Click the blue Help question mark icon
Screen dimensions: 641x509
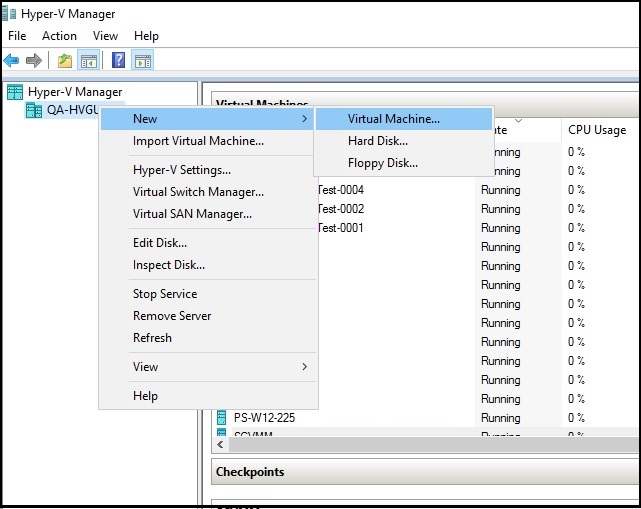coord(119,60)
